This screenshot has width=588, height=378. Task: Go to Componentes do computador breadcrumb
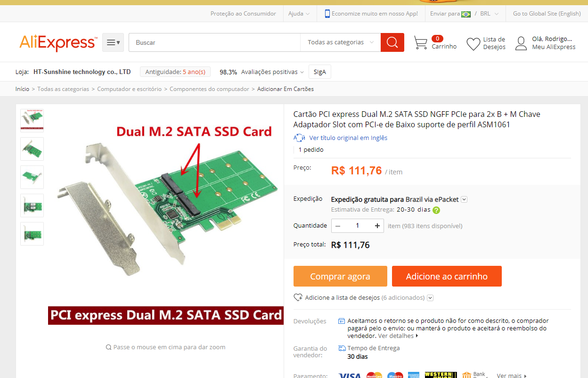click(x=209, y=89)
